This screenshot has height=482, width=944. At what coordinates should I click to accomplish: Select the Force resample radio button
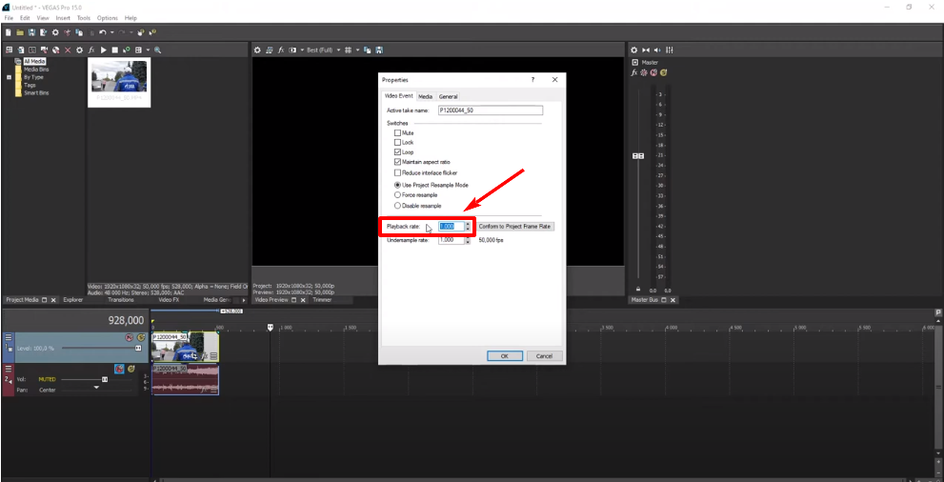(397, 195)
